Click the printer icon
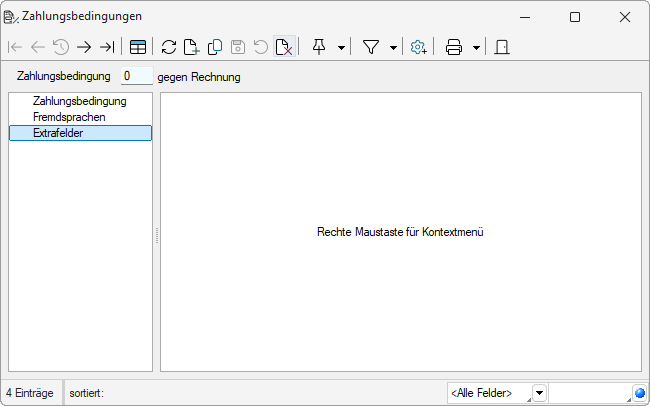Viewport: 650px width, 406px height. (454, 47)
